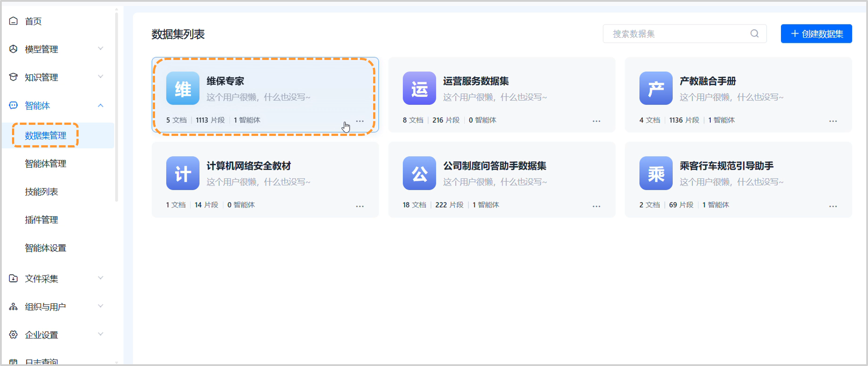This screenshot has width=868, height=366.
Task: Click the 216 片段 count on 运营服务数据集
Action: point(446,120)
